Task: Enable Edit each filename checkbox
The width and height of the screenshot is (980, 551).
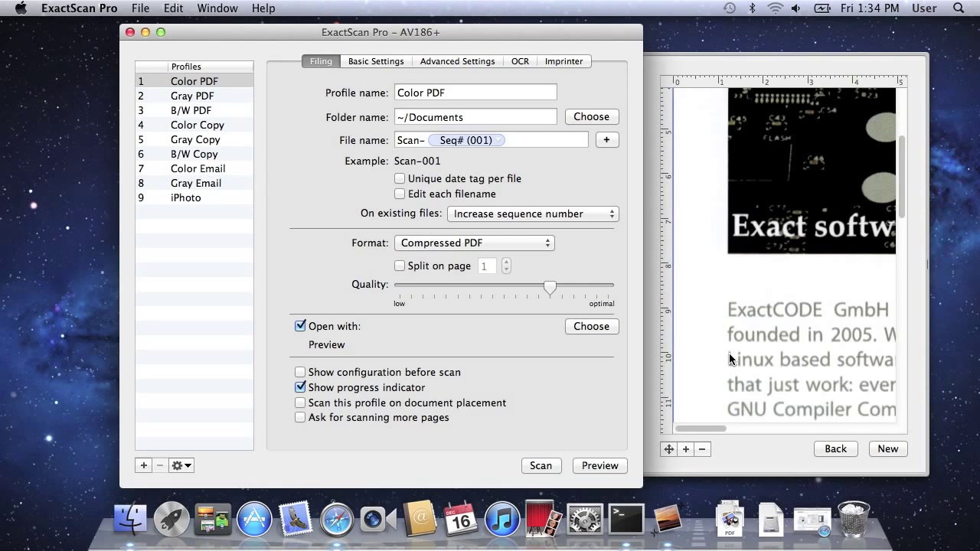Action: (x=400, y=194)
